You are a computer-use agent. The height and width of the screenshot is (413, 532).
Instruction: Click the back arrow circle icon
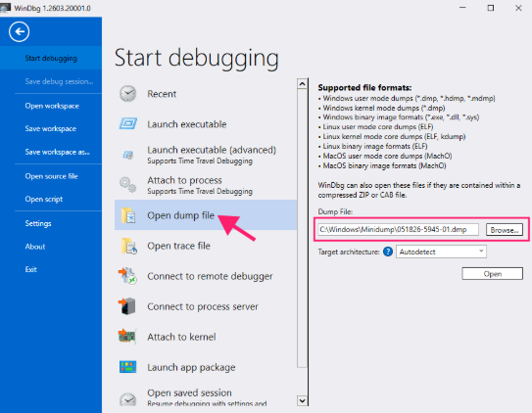pyautogui.click(x=19, y=32)
